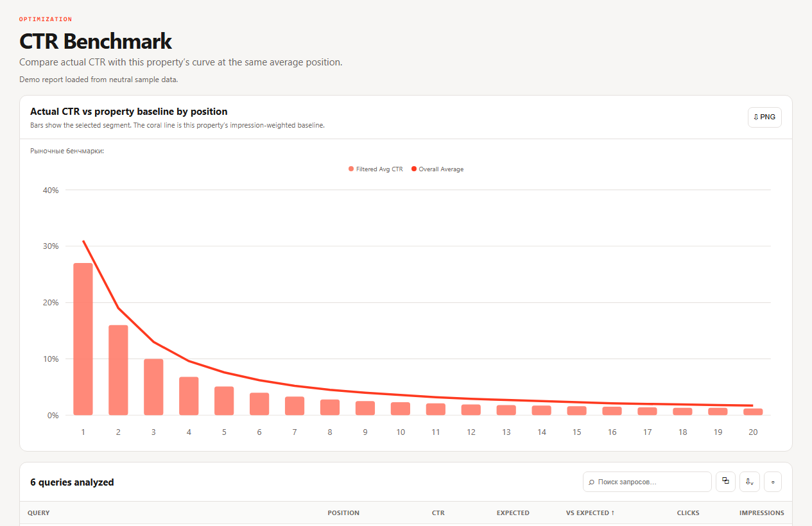Viewport: 812px width, 526px height.
Task: Select the chart bar for position 2
Action: point(118,370)
